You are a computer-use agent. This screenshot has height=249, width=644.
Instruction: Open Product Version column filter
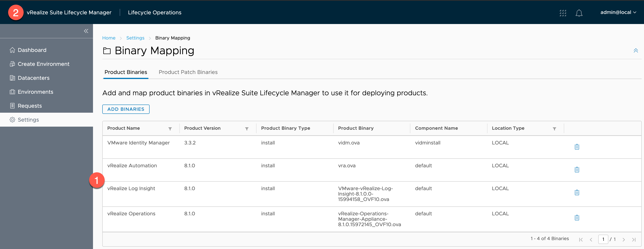pyautogui.click(x=247, y=129)
